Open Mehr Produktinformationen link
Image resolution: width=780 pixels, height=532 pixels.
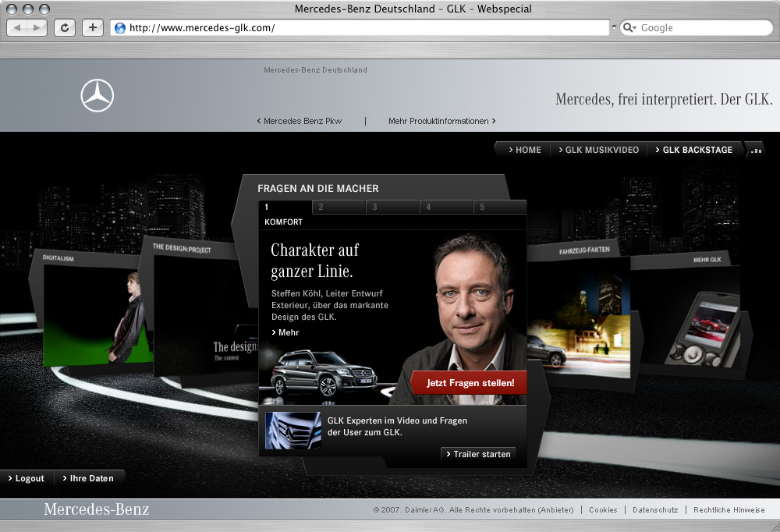[x=442, y=121]
